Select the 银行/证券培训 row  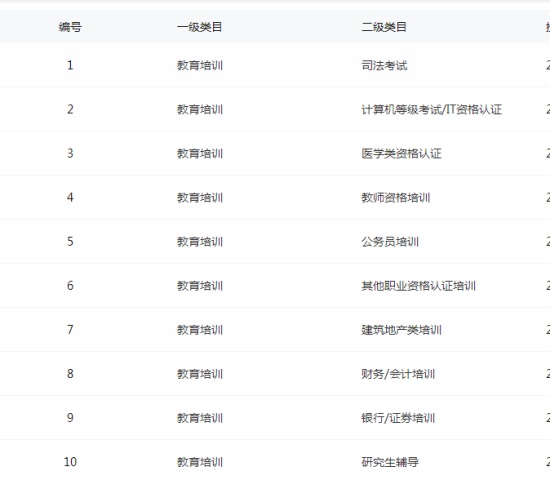[275, 418]
